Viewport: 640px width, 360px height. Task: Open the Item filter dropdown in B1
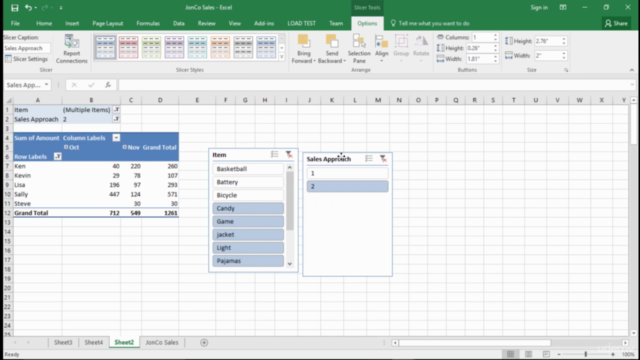116,110
